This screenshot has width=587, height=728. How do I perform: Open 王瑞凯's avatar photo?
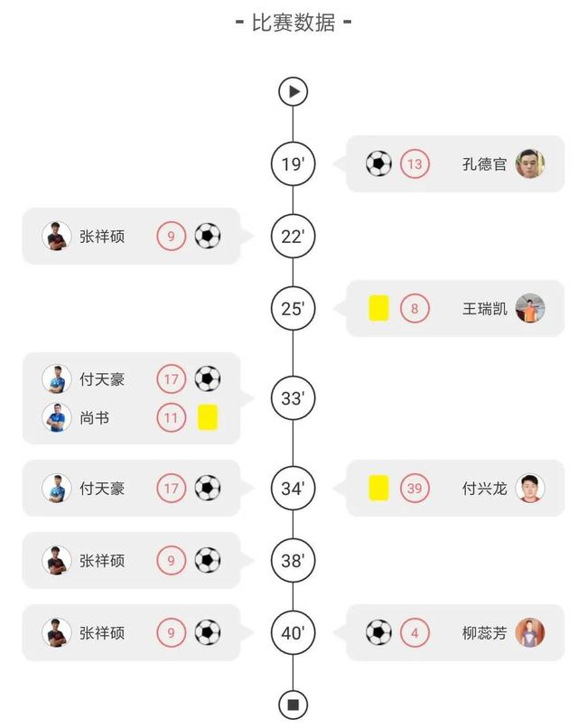click(530, 309)
